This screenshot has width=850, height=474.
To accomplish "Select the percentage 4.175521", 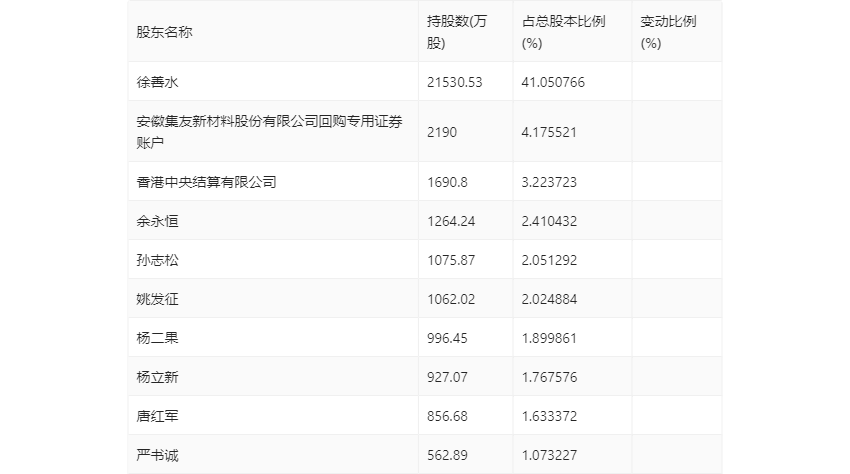I will (549, 132).
